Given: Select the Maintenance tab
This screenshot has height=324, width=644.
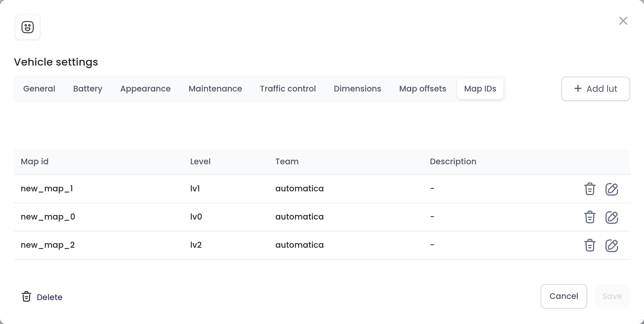Looking at the screenshot, I should coord(215,89).
